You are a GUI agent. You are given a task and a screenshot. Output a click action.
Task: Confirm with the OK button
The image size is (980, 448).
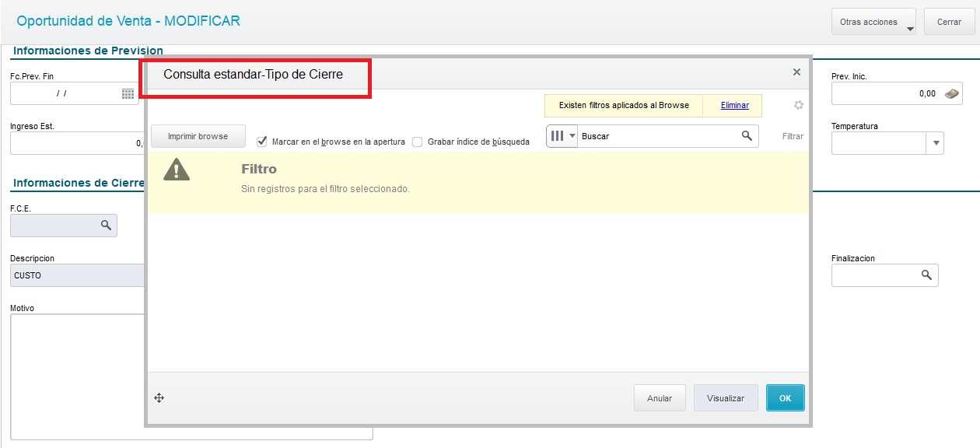[786, 398]
